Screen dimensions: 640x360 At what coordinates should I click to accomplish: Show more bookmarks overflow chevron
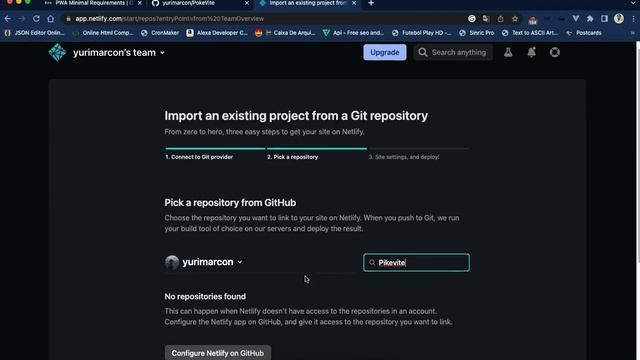(x=633, y=33)
